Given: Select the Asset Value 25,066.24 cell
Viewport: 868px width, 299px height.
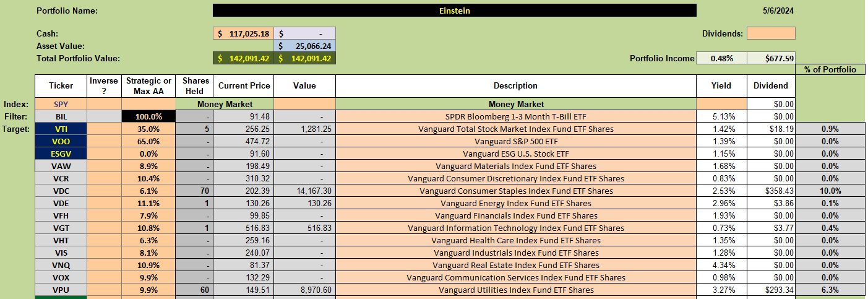Looking at the screenshot, I should pos(305,46).
